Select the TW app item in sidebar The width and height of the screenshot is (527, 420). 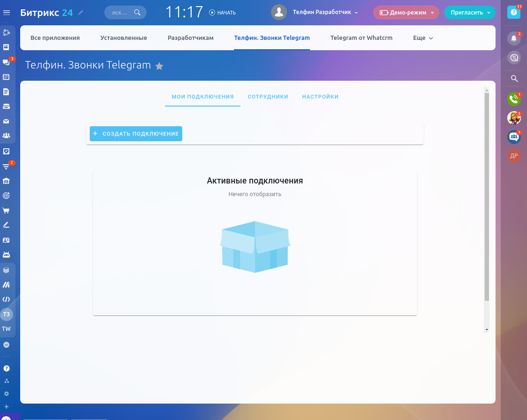[x=7, y=329]
